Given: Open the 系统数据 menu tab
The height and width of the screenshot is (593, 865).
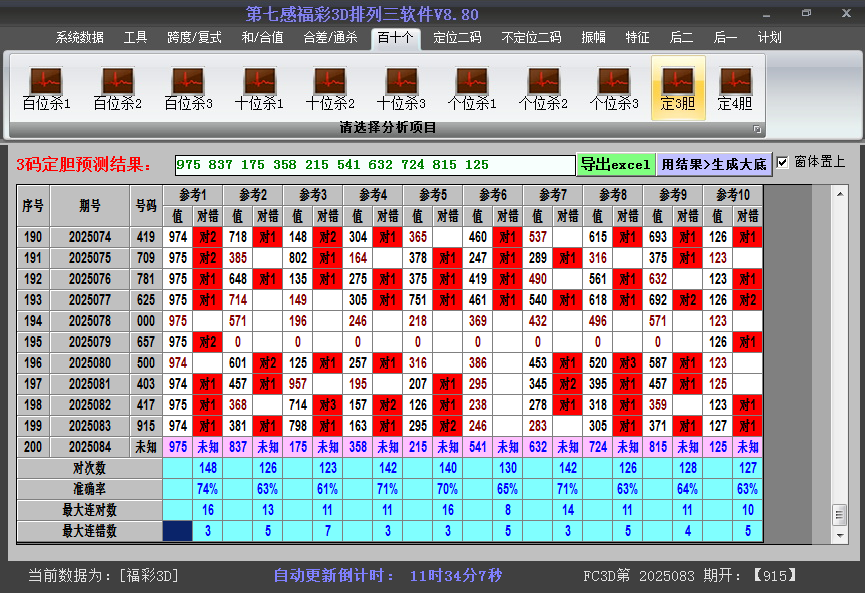Looking at the screenshot, I should (x=80, y=38).
